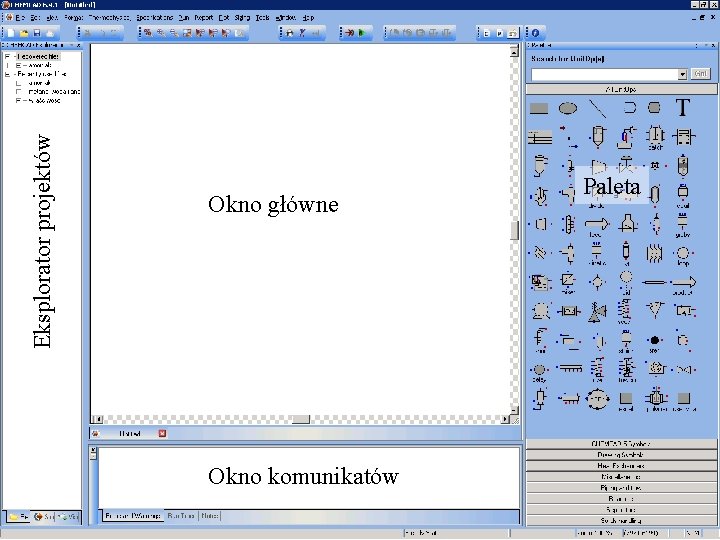Click the percent zoom toolbar icon
The width and height of the screenshot is (720, 540).
tap(147, 33)
